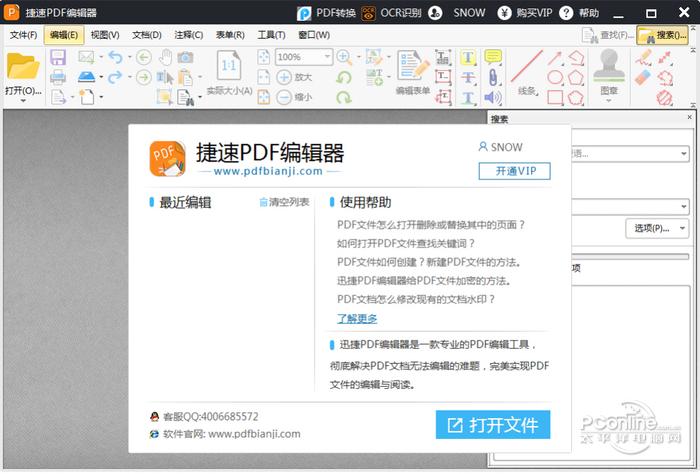Click the 搜索() toolbar button
Image resolution: width=700 pixels, height=474 pixels.
(x=662, y=35)
